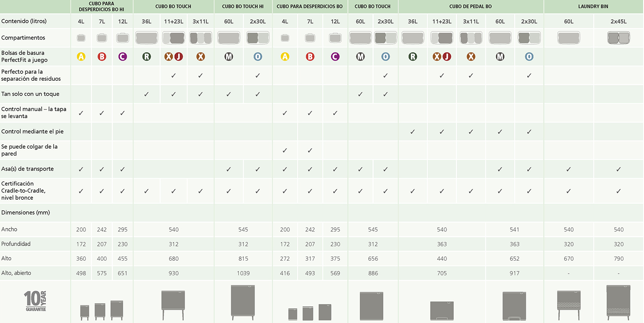Click the yellow A bag badge under Bo Hi
The height and width of the screenshot is (323, 644).
pyautogui.click(x=81, y=56)
